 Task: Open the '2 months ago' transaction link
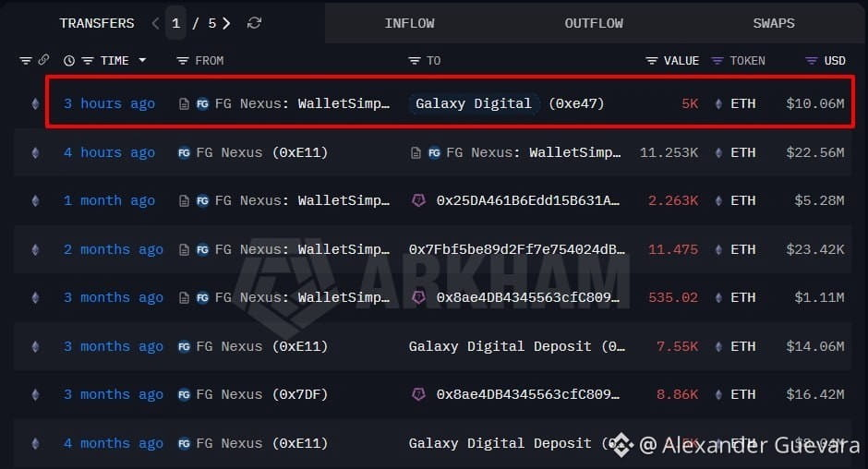(x=114, y=249)
